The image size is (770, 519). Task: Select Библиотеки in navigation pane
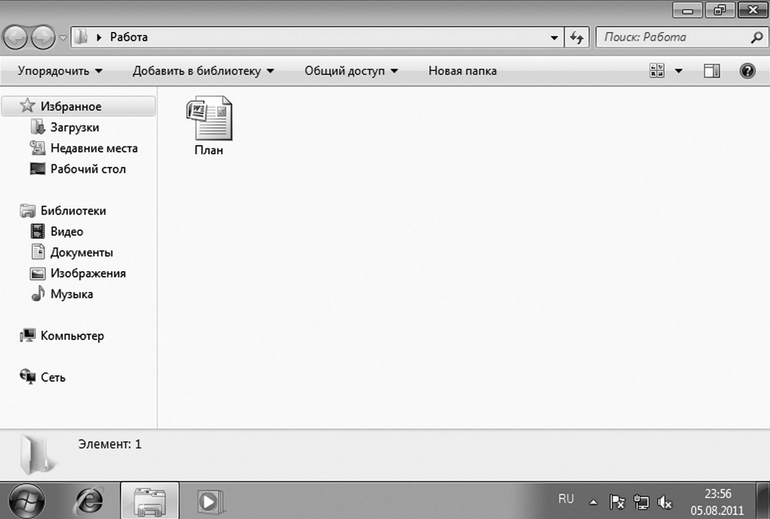(73, 211)
